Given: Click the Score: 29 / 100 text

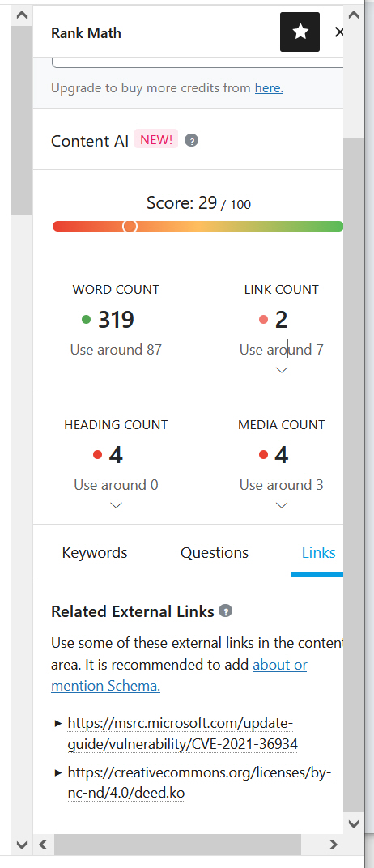Looking at the screenshot, I should (198, 203).
